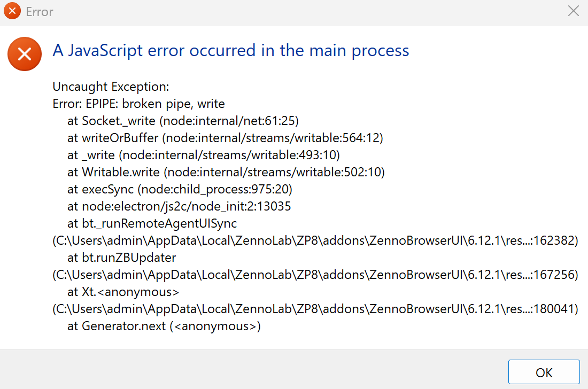588x389 pixels.
Task: Click the 'at bt.runZBUpdater' line
Action: pos(121,258)
